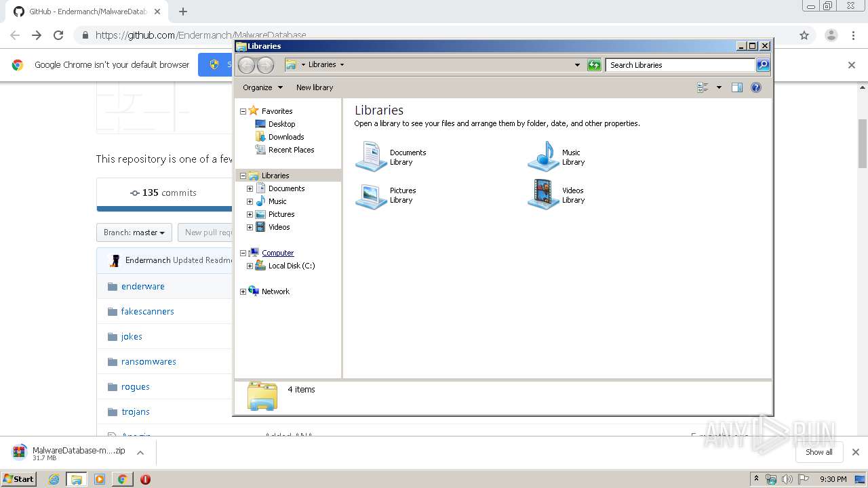The height and width of the screenshot is (488, 868).
Task: Open the Videos Library icon
Action: point(543,195)
